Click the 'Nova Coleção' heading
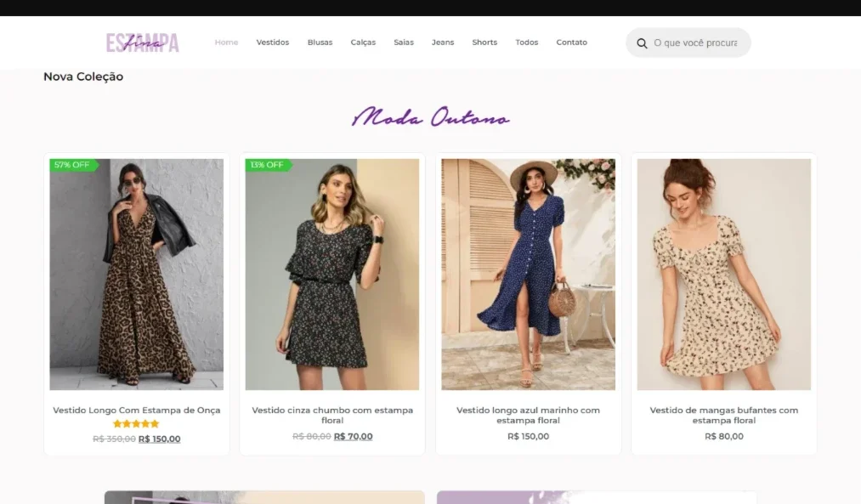 point(83,76)
